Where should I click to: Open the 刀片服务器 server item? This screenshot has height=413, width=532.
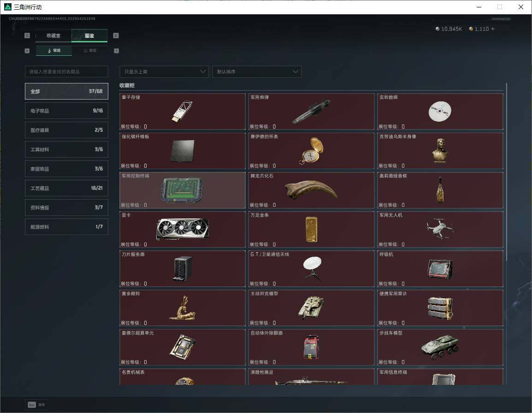coord(183,269)
